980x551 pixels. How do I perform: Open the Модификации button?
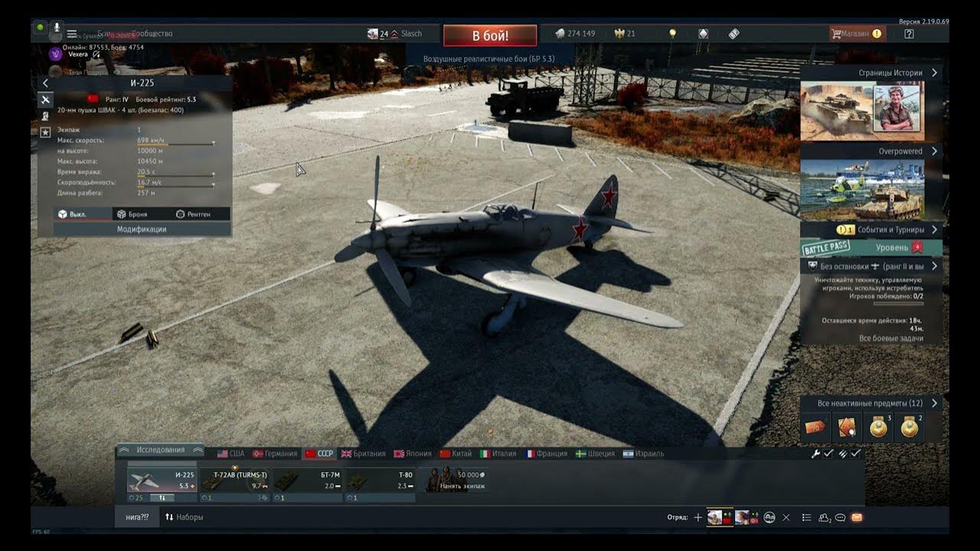coord(142,229)
